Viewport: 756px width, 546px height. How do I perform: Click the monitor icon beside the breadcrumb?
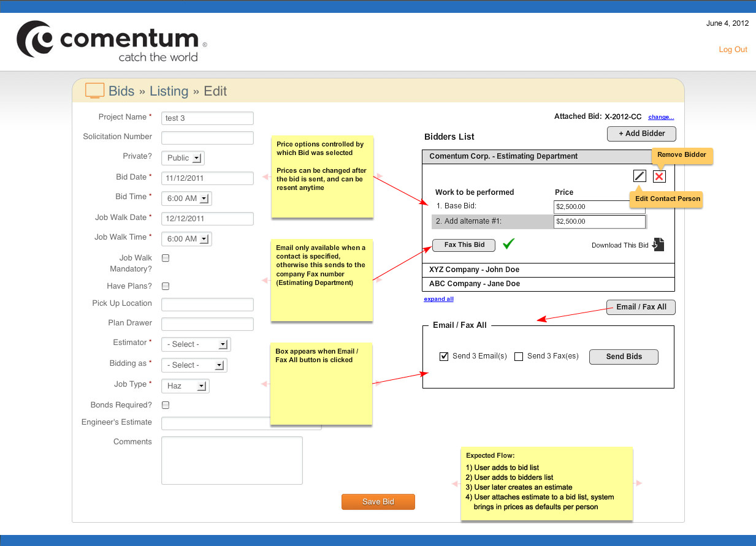[94, 90]
